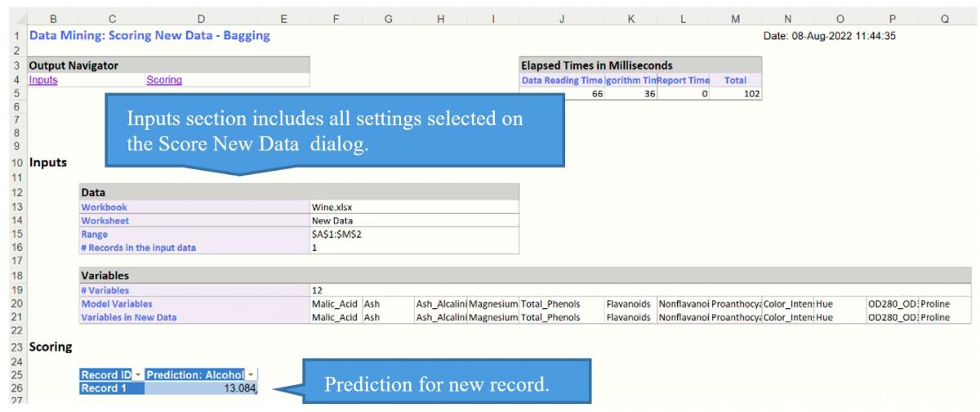Click the blue Inputs section callout box
The height and width of the screenshot is (412, 980).
tap(335, 129)
